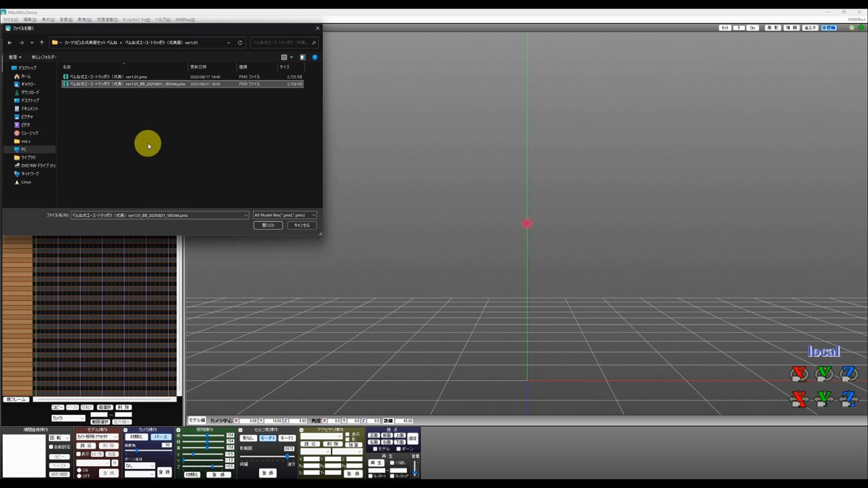Image resolution: width=868 pixels, height=488 pixels.
Task: Click 読込 load button in モデル操作 panel
Action: 86,445
